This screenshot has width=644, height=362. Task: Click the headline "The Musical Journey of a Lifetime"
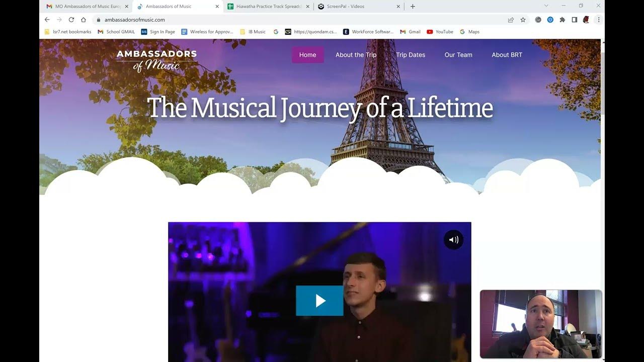(319, 108)
